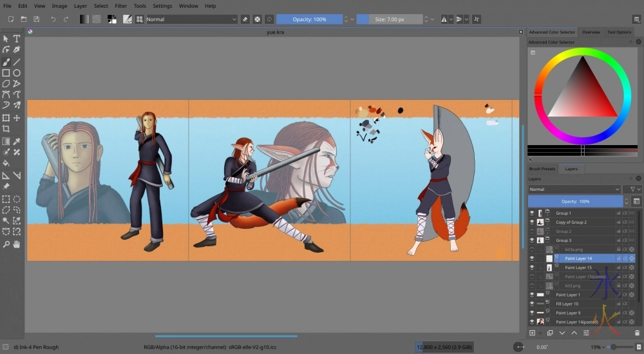Open the Brush Presets tab
This screenshot has width=644, height=354.
click(x=544, y=169)
